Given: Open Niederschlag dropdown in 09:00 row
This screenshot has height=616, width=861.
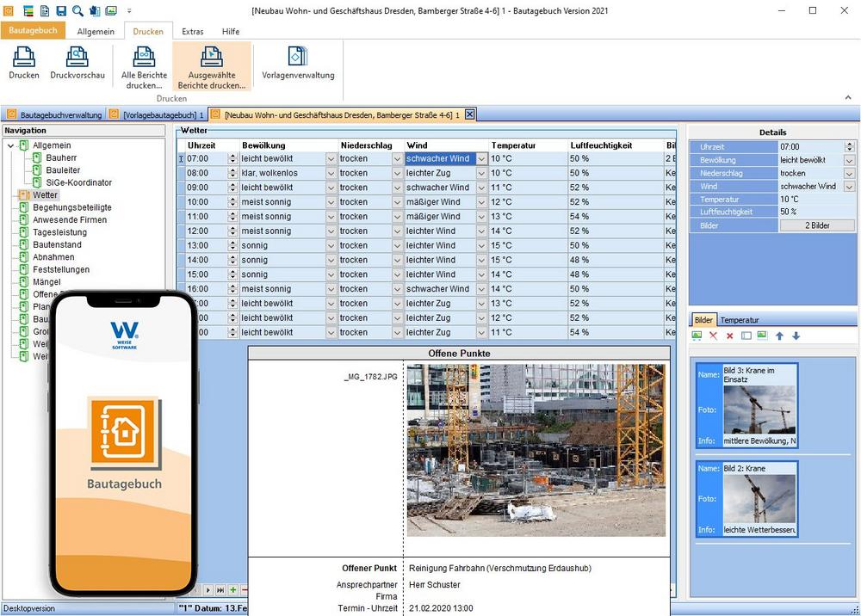Looking at the screenshot, I should tap(397, 188).
